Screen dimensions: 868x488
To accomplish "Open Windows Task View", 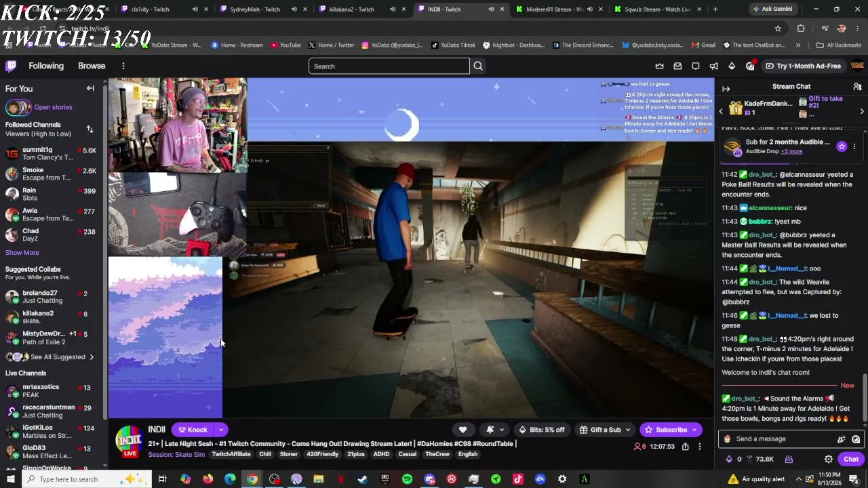I will 163,479.
